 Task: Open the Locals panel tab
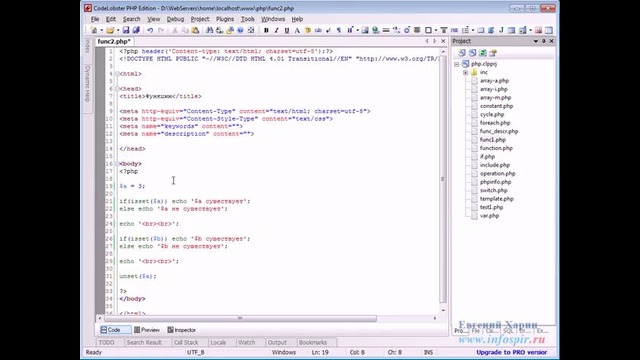[218, 342]
